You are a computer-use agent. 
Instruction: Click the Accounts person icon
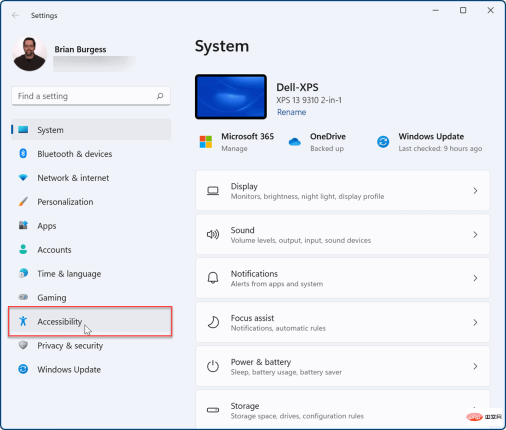pyautogui.click(x=23, y=249)
